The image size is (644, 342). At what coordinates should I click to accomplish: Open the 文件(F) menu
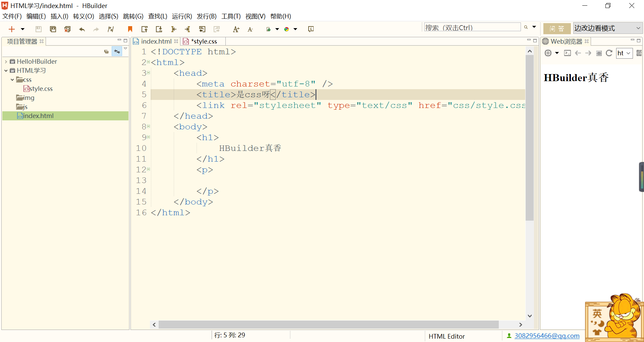coord(12,16)
